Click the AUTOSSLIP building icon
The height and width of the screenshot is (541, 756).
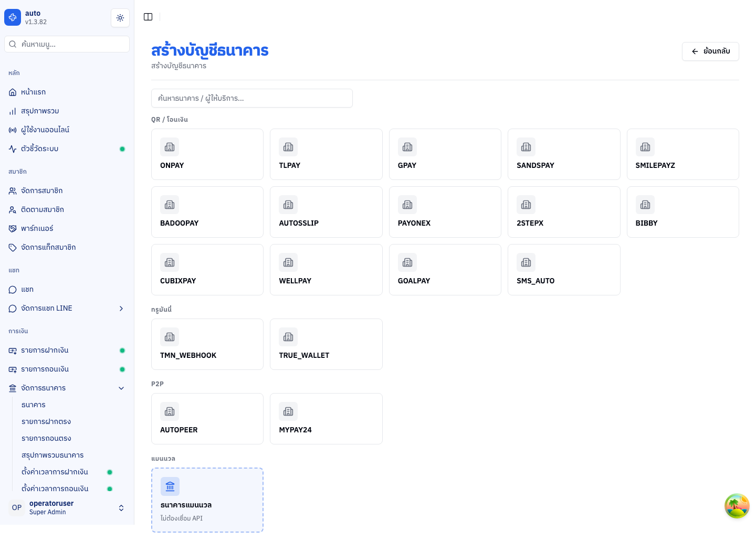point(288,205)
